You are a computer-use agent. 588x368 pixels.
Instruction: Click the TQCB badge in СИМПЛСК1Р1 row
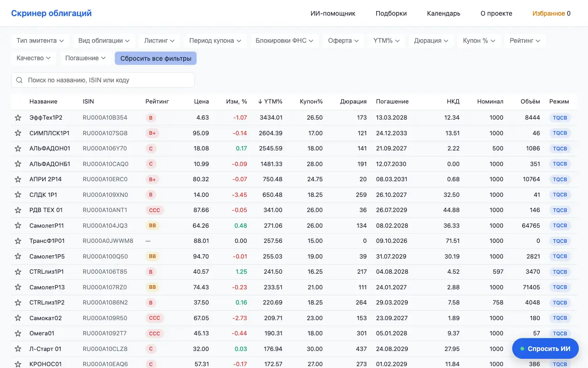(x=560, y=133)
